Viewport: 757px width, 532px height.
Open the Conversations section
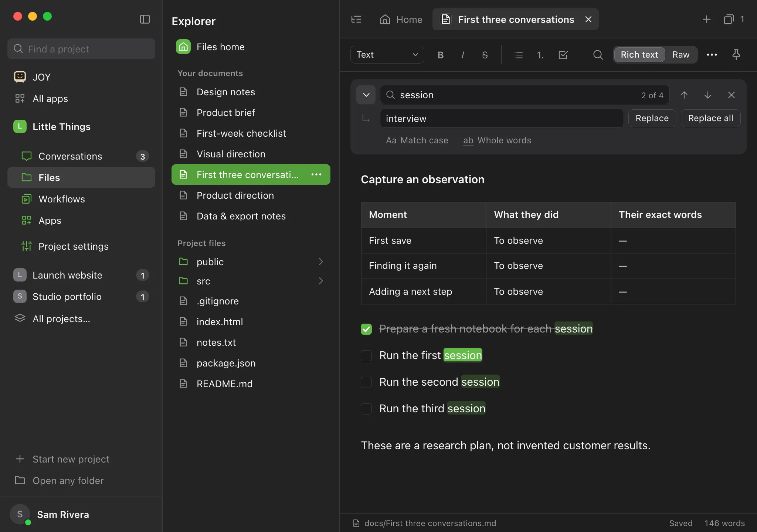tap(81, 156)
